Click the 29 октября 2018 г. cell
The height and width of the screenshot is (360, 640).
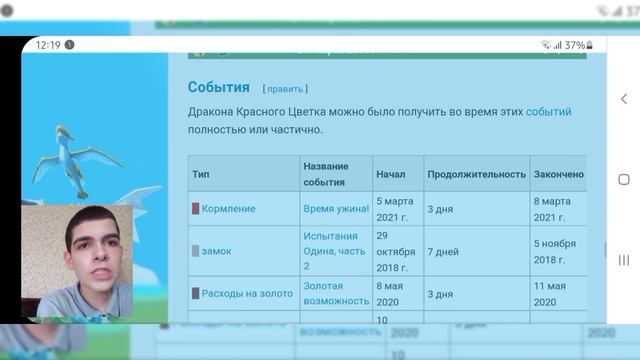click(x=398, y=251)
